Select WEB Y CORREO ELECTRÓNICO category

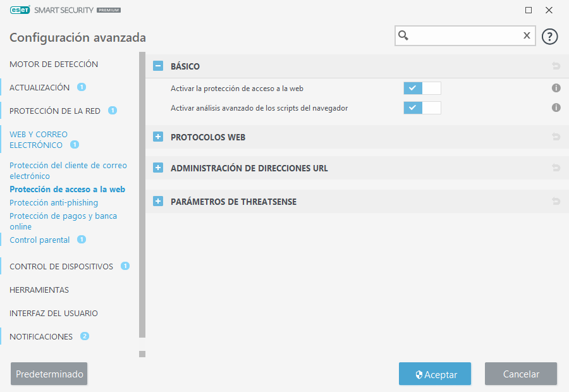[x=39, y=140]
